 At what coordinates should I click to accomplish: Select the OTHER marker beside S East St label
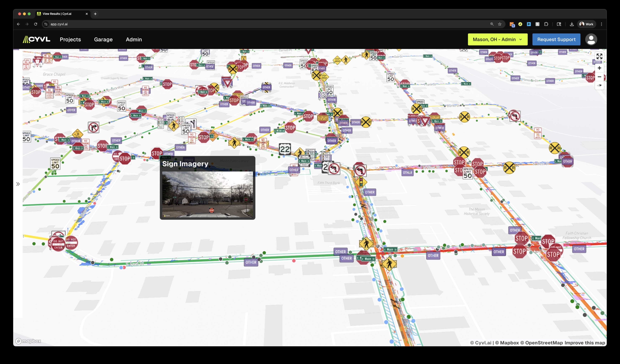tap(251, 262)
